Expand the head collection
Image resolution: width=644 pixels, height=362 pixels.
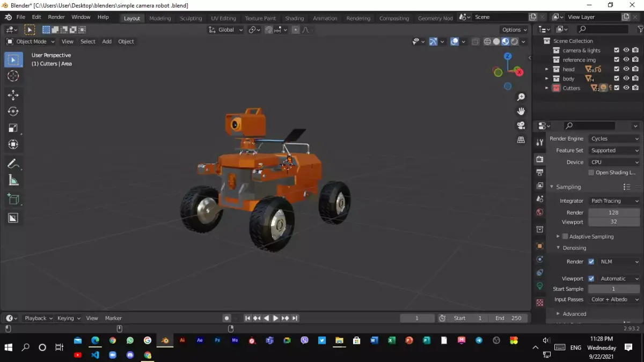click(547, 69)
